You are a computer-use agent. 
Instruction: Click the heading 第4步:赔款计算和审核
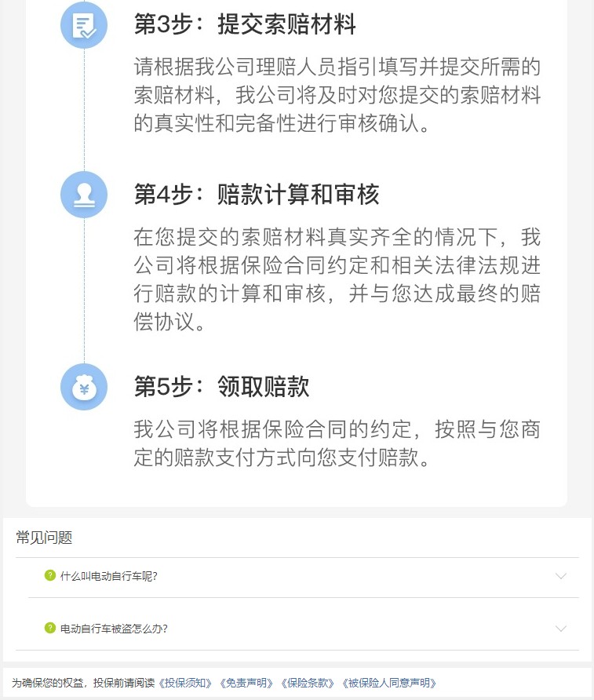point(257,195)
